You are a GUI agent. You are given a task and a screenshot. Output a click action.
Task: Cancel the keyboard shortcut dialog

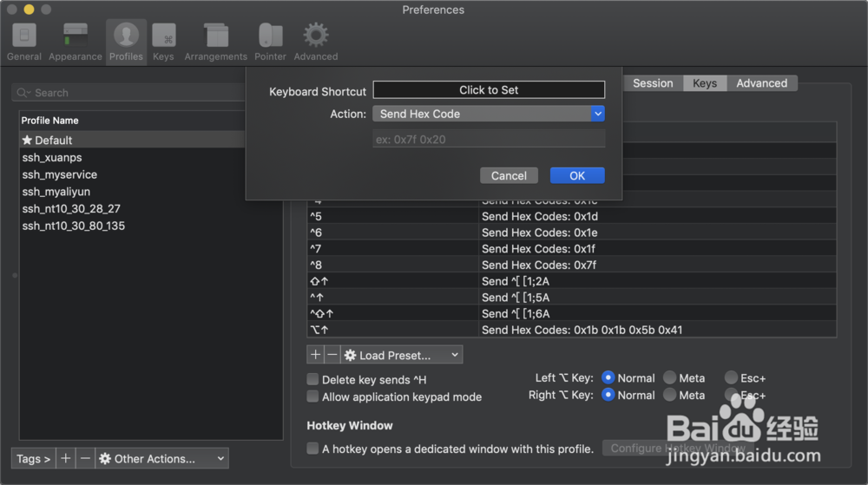(509, 175)
